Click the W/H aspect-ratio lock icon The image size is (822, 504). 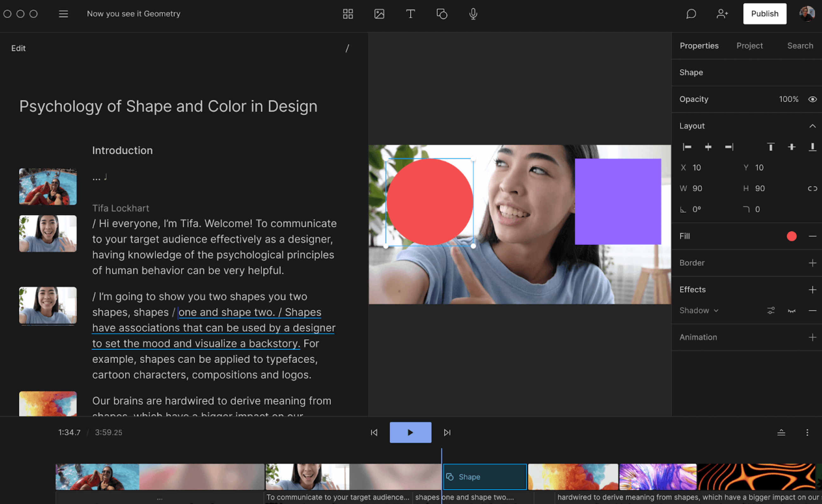click(812, 188)
